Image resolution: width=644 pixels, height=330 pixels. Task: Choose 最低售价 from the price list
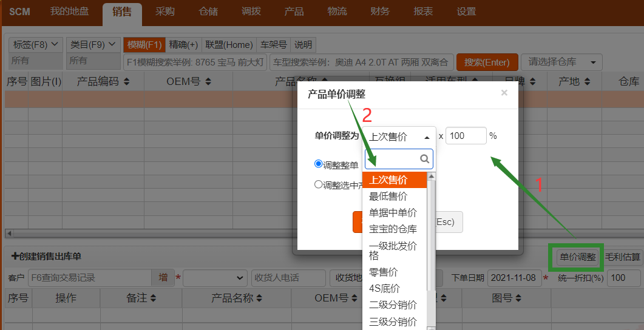click(388, 196)
